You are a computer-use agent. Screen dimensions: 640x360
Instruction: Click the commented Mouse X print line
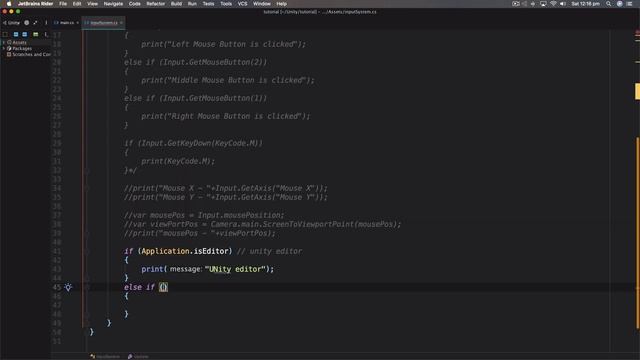click(226, 188)
